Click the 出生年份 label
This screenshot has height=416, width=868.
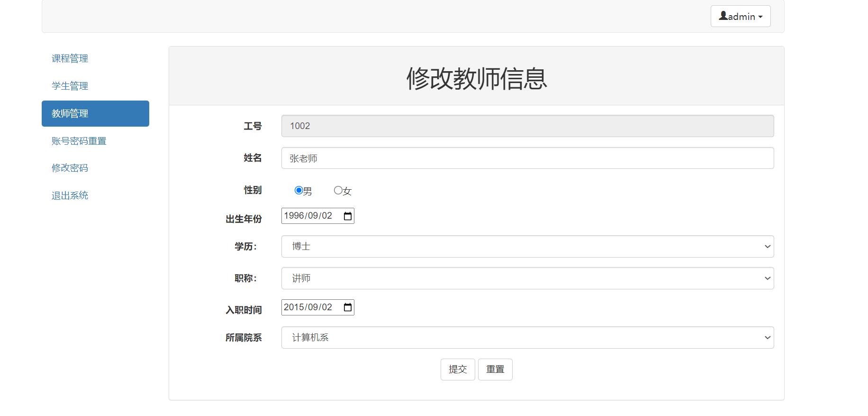[x=244, y=219]
